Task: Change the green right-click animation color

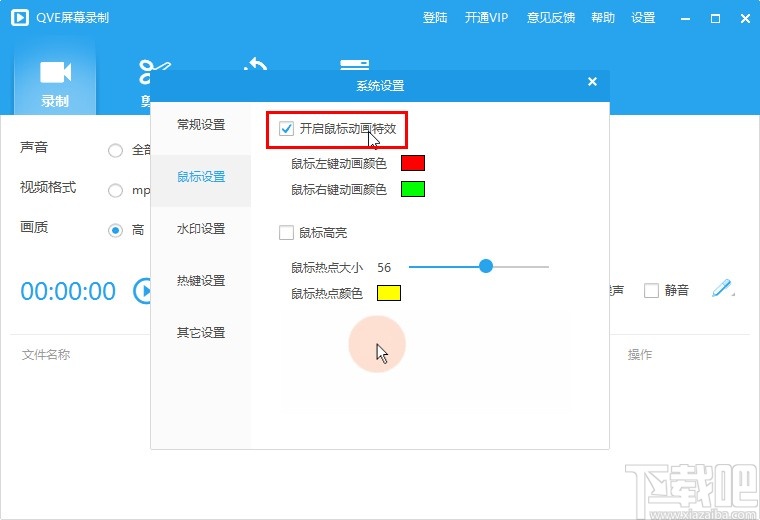Action: (413, 189)
